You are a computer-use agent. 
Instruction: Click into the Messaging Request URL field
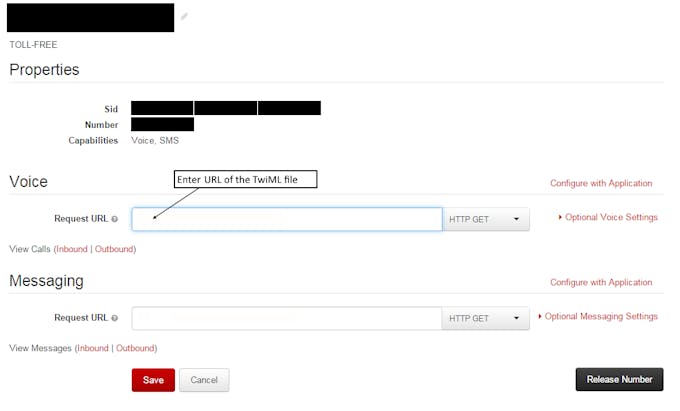coord(287,318)
